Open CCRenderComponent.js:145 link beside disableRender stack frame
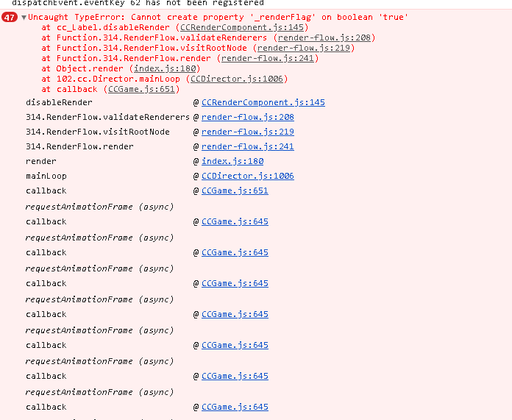The height and width of the screenshot is (420, 512). tap(263, 102)
